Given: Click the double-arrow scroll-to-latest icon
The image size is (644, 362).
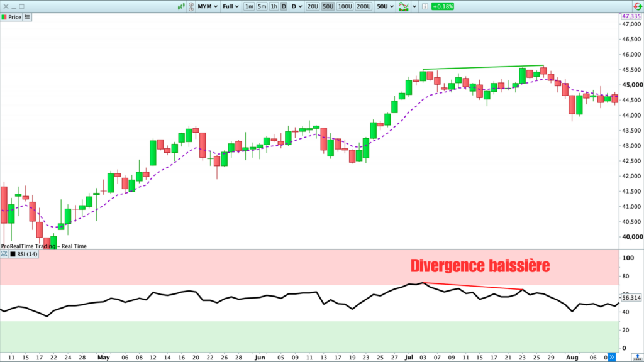Looking at the screenshot, I should coord(613,356).
